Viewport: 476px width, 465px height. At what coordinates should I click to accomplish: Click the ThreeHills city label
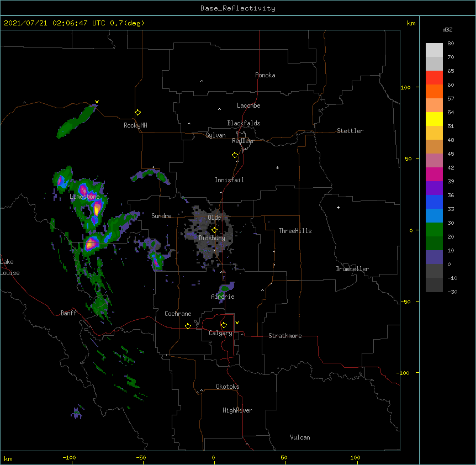[295, 231]
